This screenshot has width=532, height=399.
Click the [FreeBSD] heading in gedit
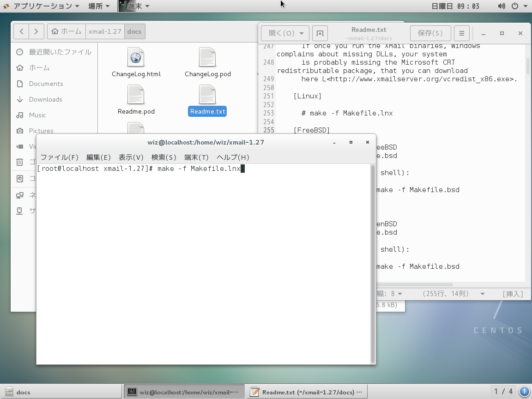coord(311,130)
